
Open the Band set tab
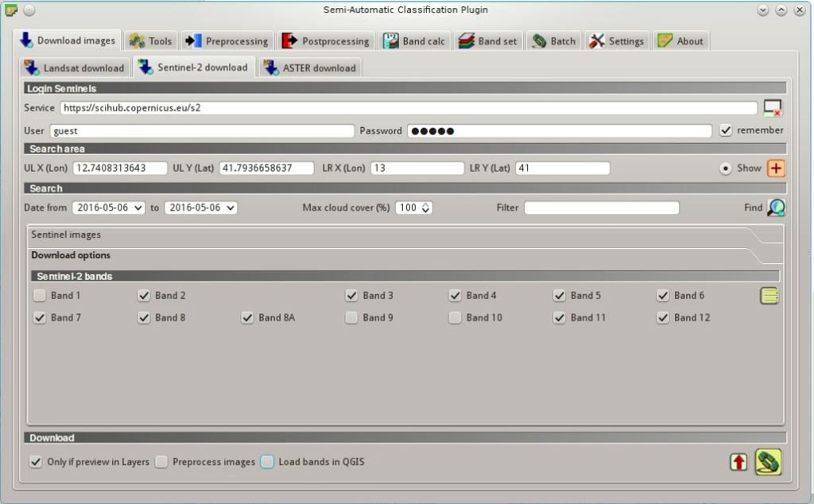(x=487, y=41)
